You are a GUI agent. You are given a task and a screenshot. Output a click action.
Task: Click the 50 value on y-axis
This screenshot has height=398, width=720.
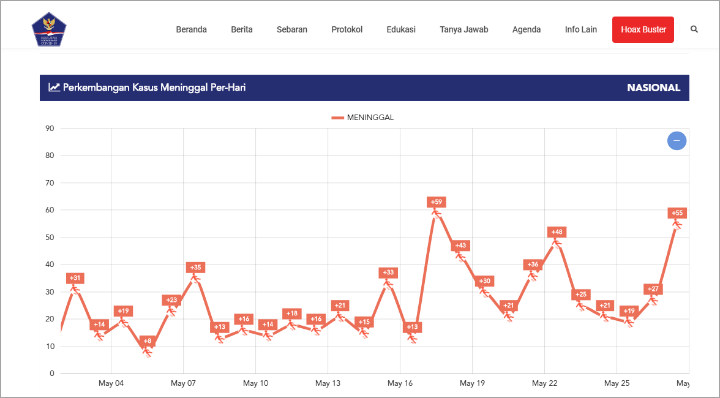(x=50, y=237)
